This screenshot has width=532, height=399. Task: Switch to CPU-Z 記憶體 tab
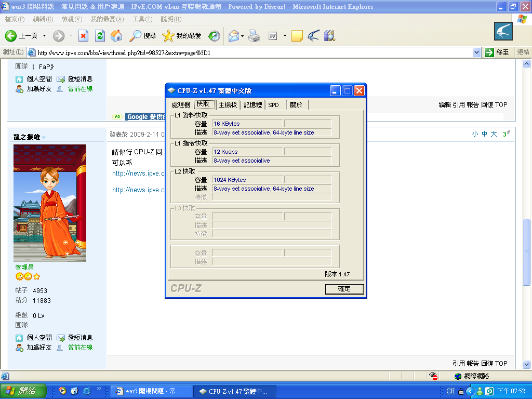253,105
